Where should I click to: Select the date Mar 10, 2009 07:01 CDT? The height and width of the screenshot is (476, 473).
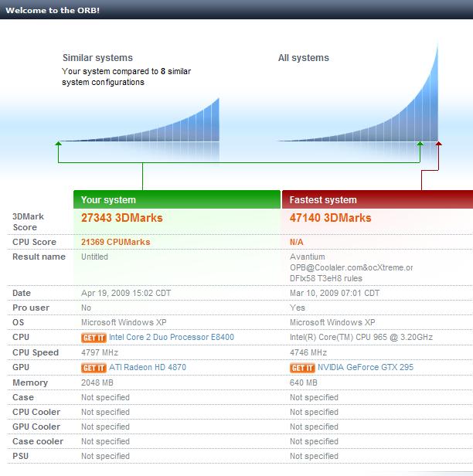(x=335, y=294)
